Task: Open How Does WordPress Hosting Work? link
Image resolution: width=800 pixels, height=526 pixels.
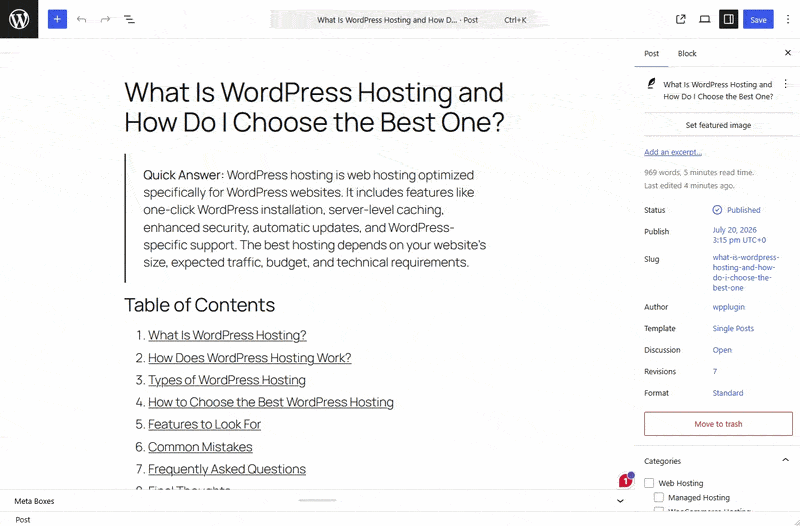Action: [249, 358]
